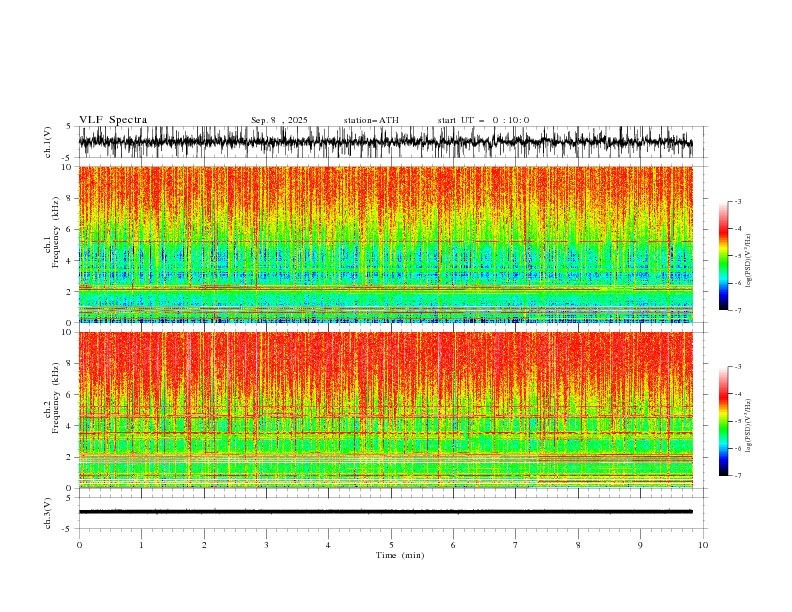Click the 2 kHz tick on ch.1 frequency axis
Image resolution: width=792 pixels, height=612 pixels.
(70, 292)
